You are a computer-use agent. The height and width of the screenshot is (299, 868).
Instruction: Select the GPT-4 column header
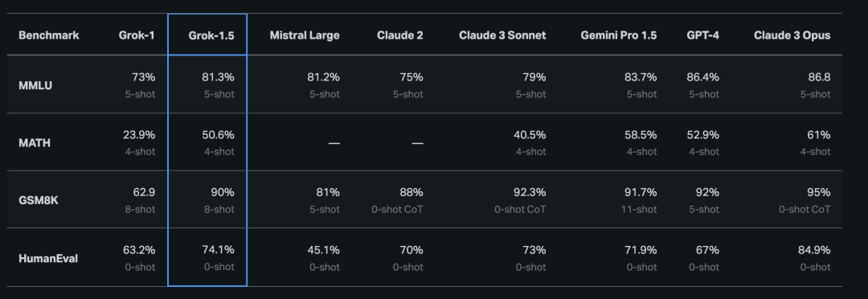pos(703,35)
